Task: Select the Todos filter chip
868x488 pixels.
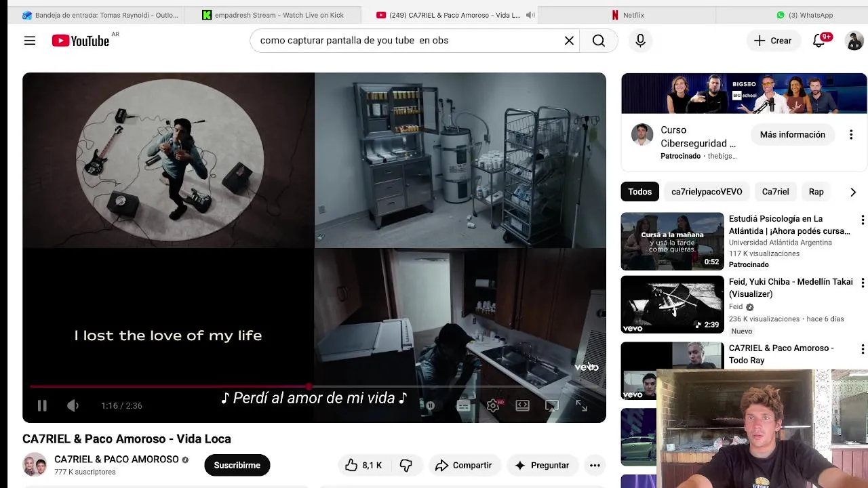Action: tap(639, 192)
